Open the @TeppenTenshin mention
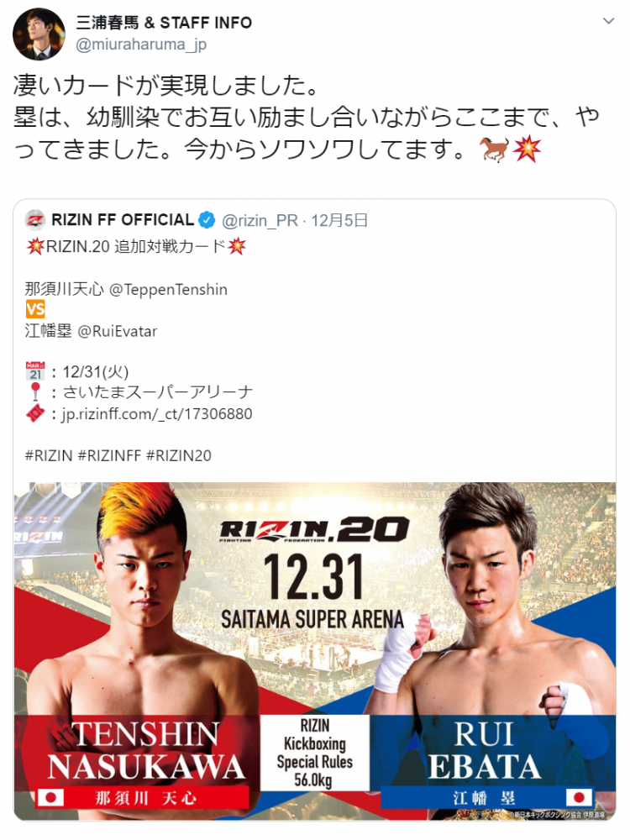 coord(168,289)
